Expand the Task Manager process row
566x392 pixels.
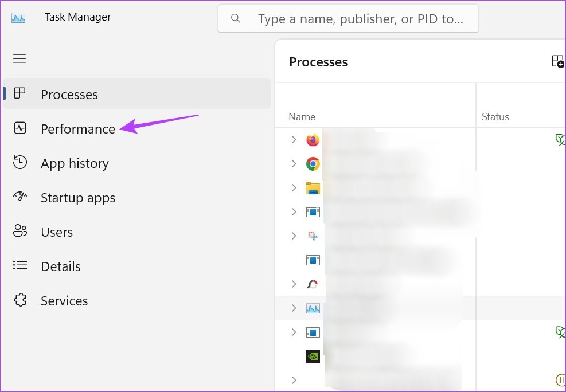pyautogui.click(x=294, y=308)
